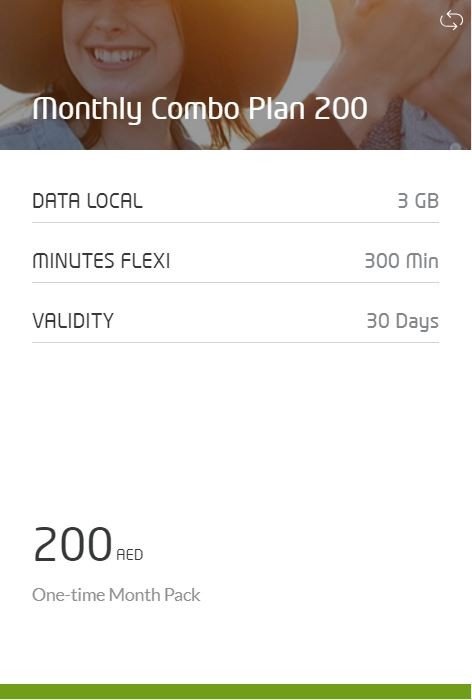Click the One-time Month Pack text
Image resolution: width=472 pixels, height=700 pixels.
point(116,595)
